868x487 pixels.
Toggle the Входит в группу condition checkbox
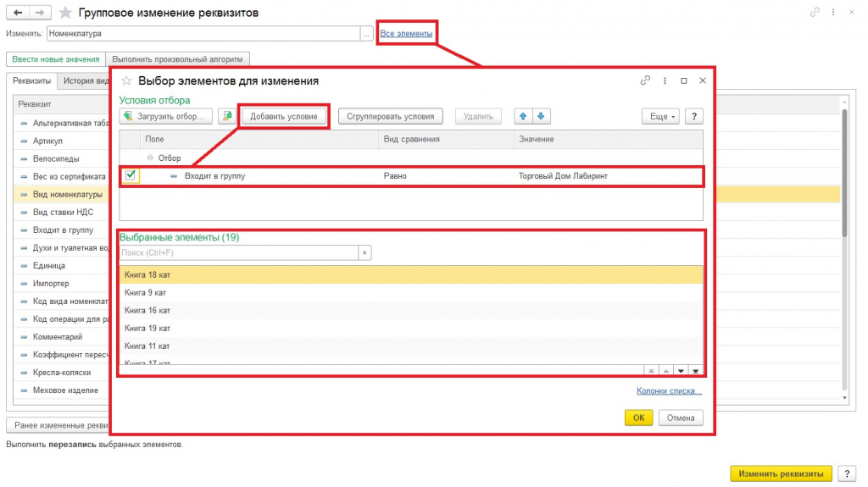[131, 175]
